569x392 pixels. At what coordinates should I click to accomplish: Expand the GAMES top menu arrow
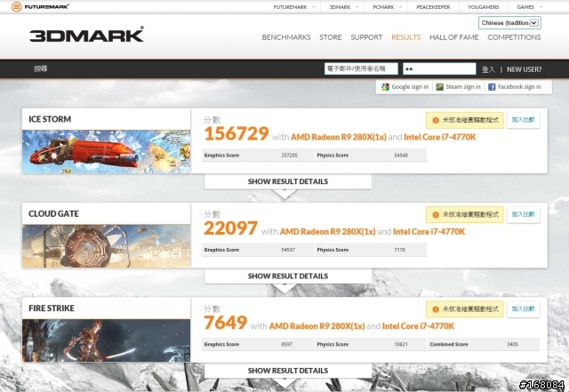[x=541, y=7]
